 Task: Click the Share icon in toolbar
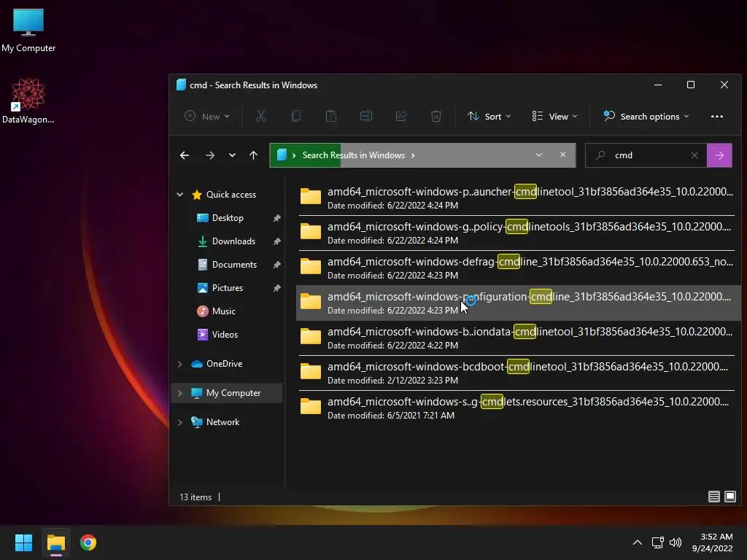[401, 116]
